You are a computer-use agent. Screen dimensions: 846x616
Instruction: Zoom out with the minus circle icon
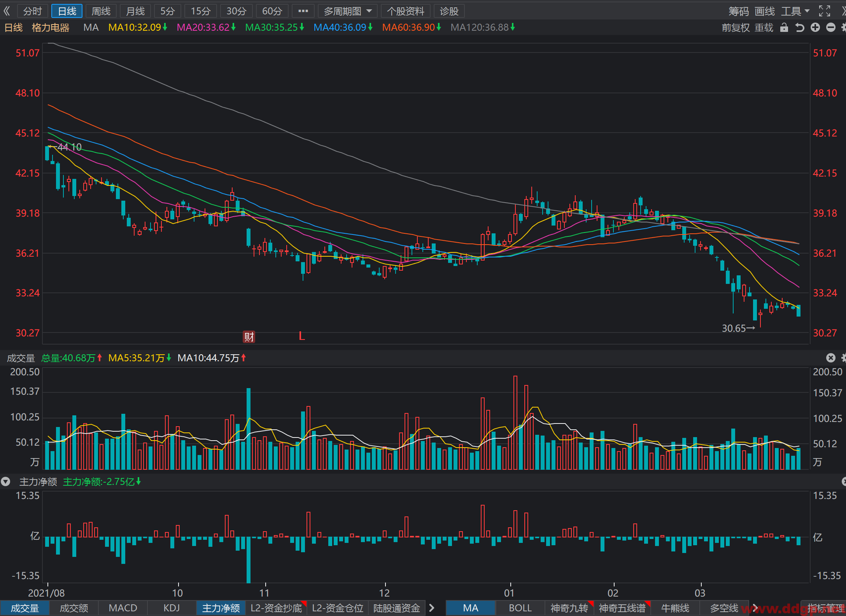(x=830, y=27)
